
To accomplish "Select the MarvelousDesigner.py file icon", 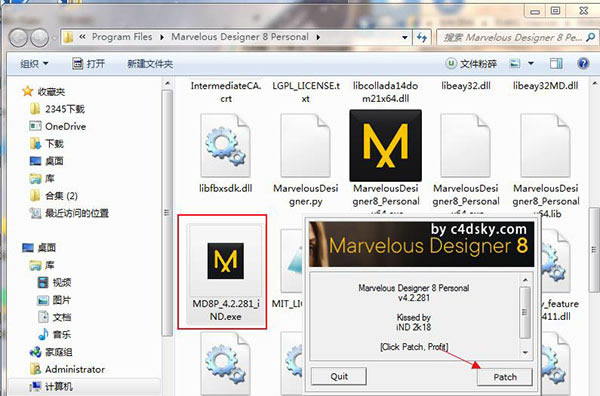I will 305,145.
